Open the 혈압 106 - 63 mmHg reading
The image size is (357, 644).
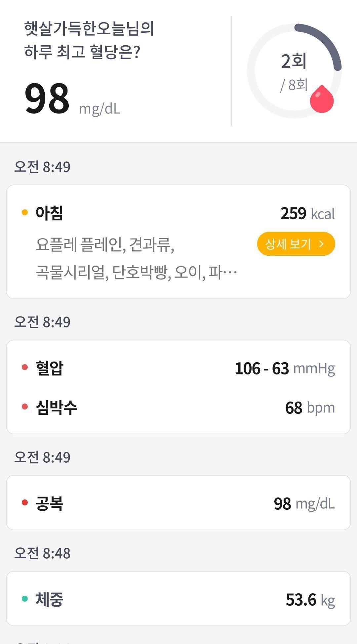point(178,368)
